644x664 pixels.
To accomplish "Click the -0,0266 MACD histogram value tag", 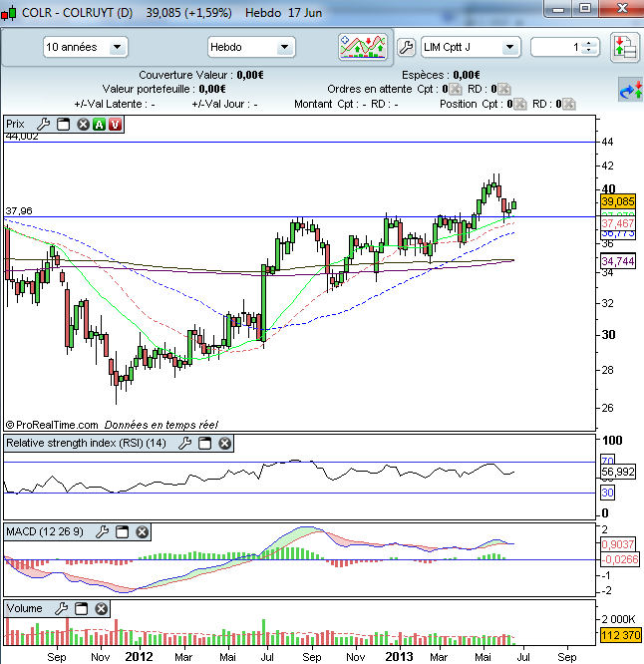I will [x=619, y=560].
